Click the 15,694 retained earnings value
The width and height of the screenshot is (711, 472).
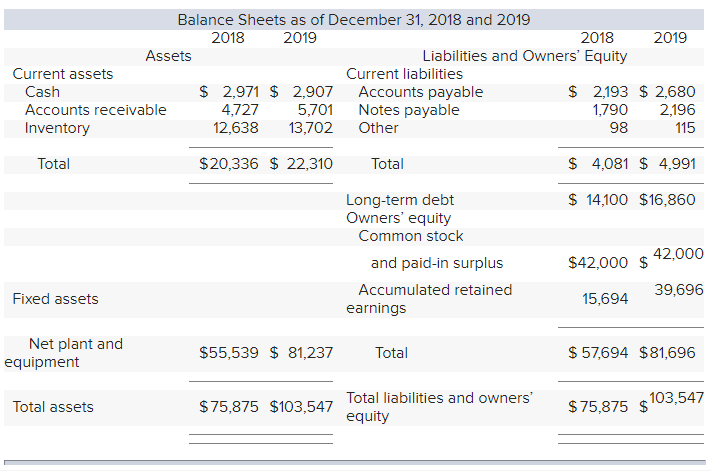click(x=605, y=298)
